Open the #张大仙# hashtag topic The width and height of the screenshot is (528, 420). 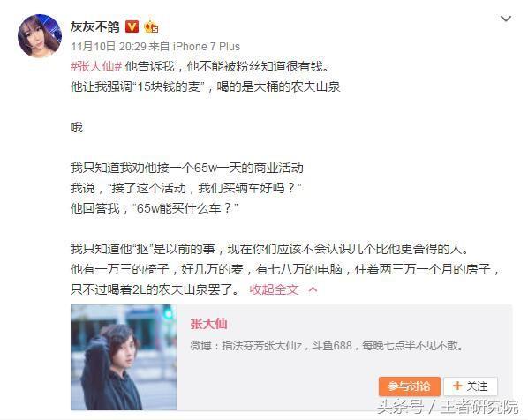pos(96,66)
